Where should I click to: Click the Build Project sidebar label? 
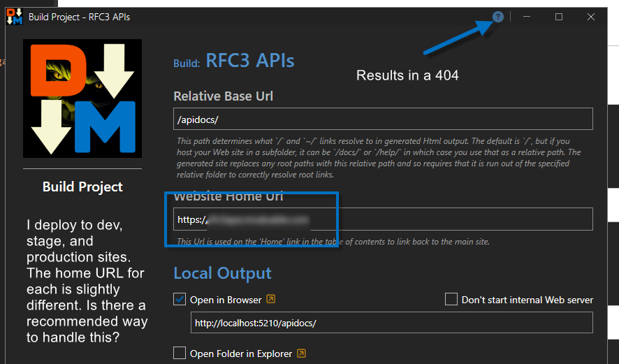82,187
